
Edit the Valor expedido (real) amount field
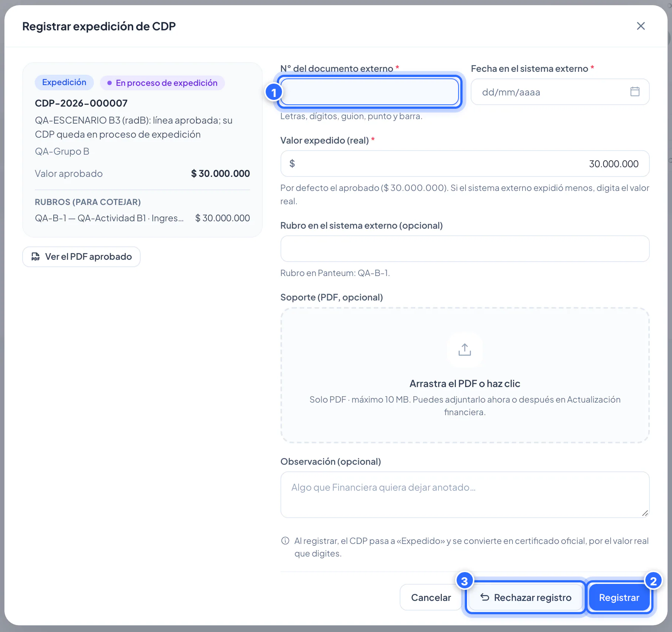(465, 164)
